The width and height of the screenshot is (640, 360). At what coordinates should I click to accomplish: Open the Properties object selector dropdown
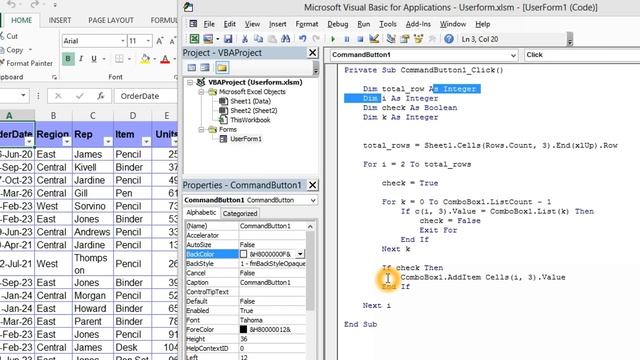click(x=313, y=200)
